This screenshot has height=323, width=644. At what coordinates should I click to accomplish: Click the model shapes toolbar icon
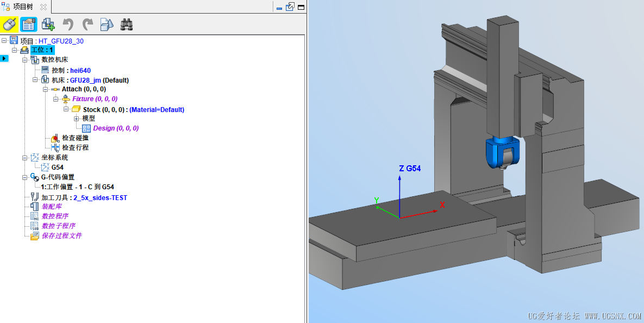pos(107,24)
